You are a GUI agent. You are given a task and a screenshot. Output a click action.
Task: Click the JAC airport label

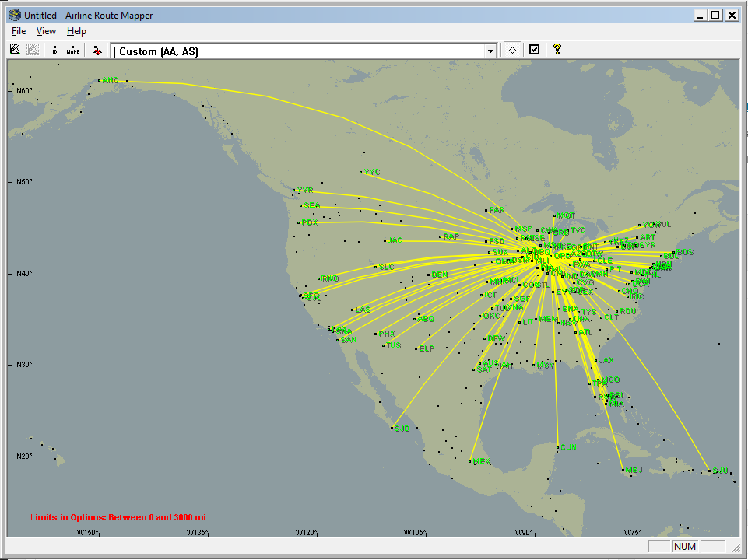395,240
